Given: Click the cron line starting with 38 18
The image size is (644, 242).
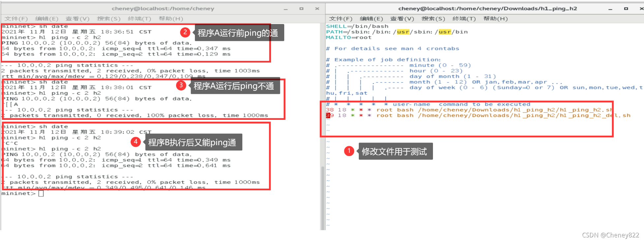Looking at the screenshot, I should coord(469,110).
